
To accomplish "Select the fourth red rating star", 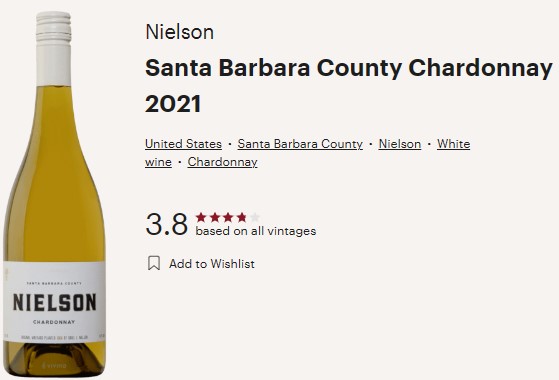I will tap(242, 217).
